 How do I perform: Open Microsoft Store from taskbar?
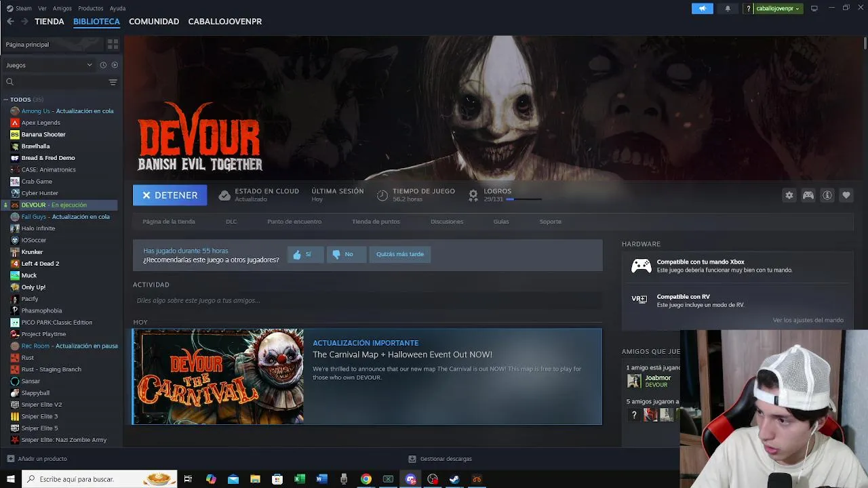pyautogui.click(x=277, y=479)
